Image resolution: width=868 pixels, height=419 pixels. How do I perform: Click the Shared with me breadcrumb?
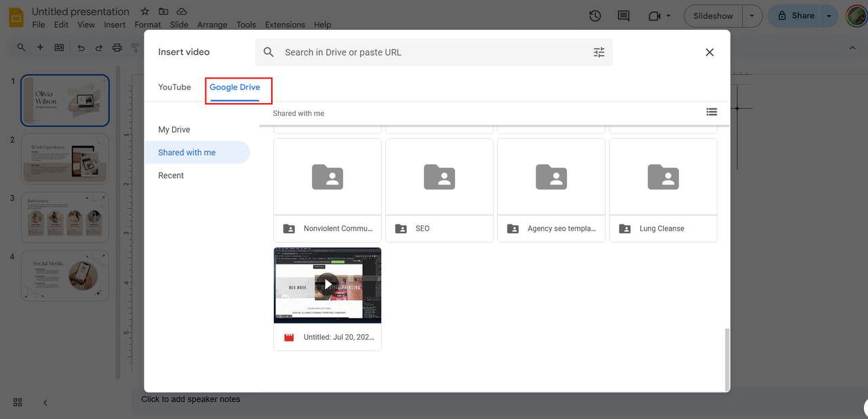[298, 113]
